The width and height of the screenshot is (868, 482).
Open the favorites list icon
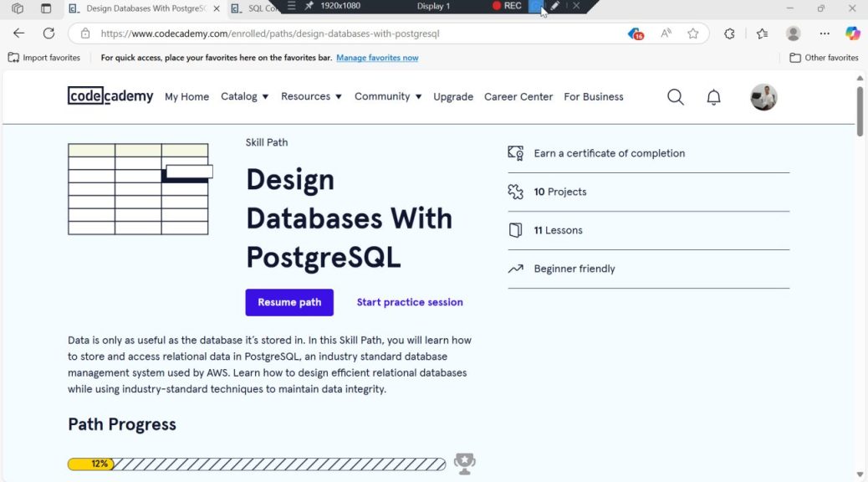[x=763, y=33]
